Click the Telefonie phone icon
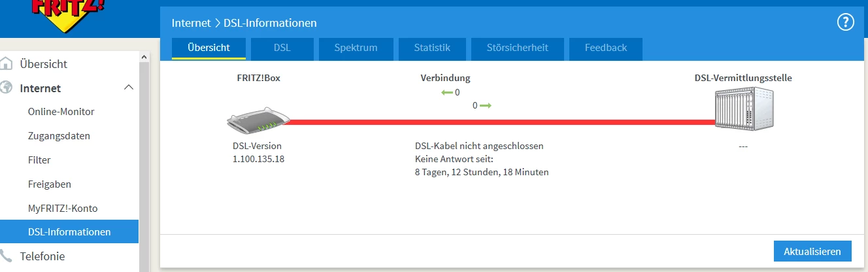The width and height of the screenshot is (868, 272). tap(7, 256)
